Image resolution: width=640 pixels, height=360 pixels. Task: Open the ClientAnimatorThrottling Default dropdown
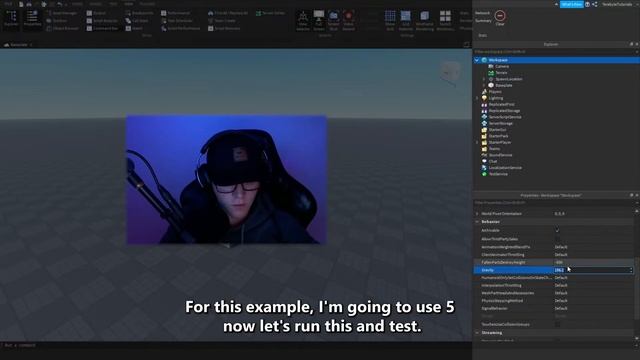(593, 255)
